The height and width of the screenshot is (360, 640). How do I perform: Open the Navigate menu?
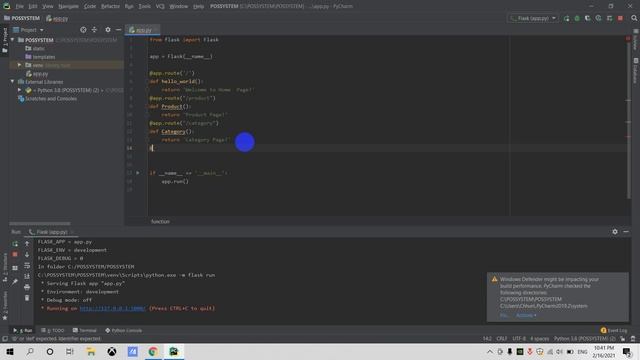pyautogui.click(x=68, y=7)
